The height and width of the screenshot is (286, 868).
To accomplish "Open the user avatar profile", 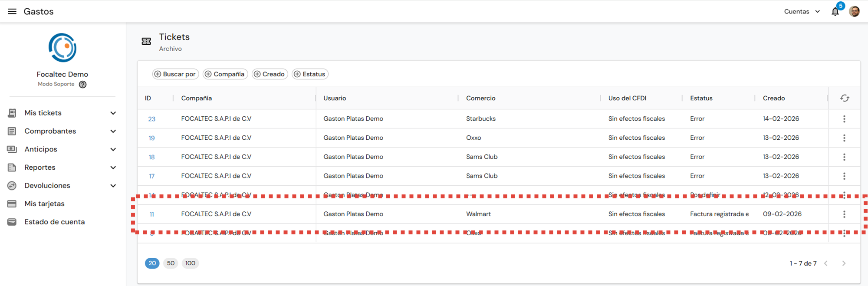I will click(x=854, y=11).
